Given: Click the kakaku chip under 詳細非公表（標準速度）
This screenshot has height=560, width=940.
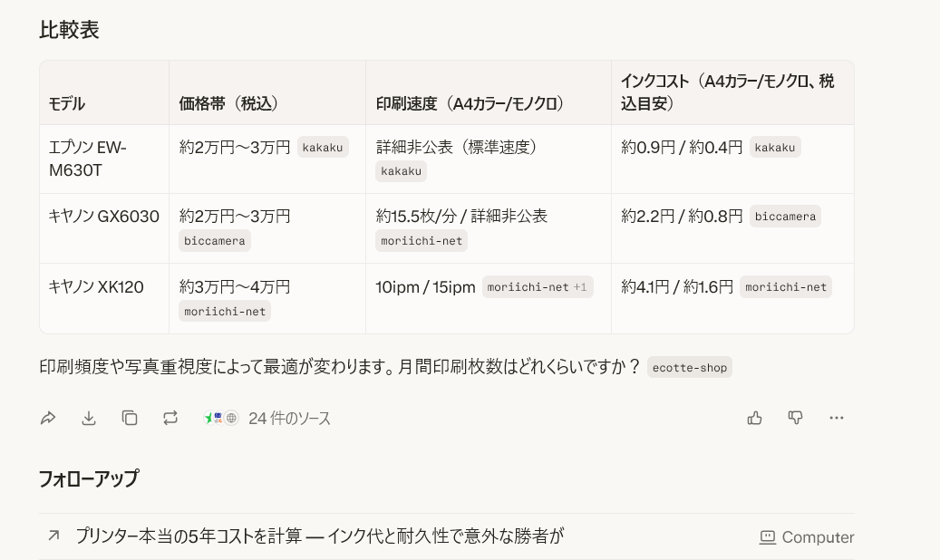Looking at the screenshot, I should pos(401,170).
